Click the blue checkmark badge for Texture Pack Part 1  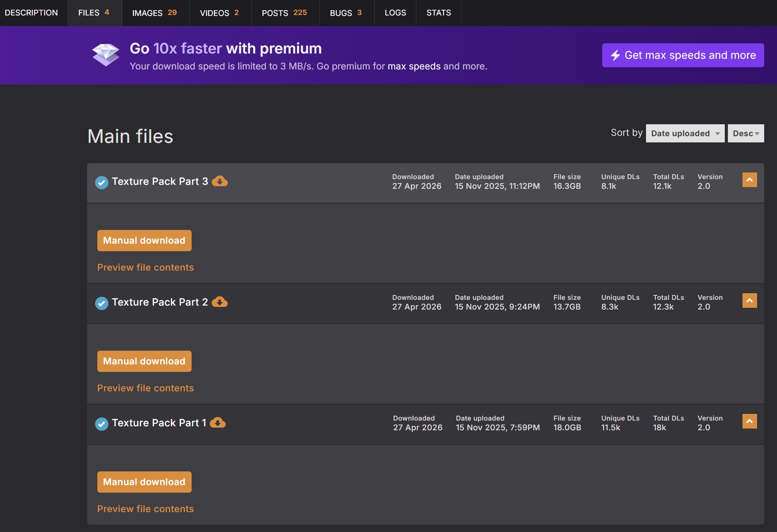pyautogui.click(x=102, y=424)
